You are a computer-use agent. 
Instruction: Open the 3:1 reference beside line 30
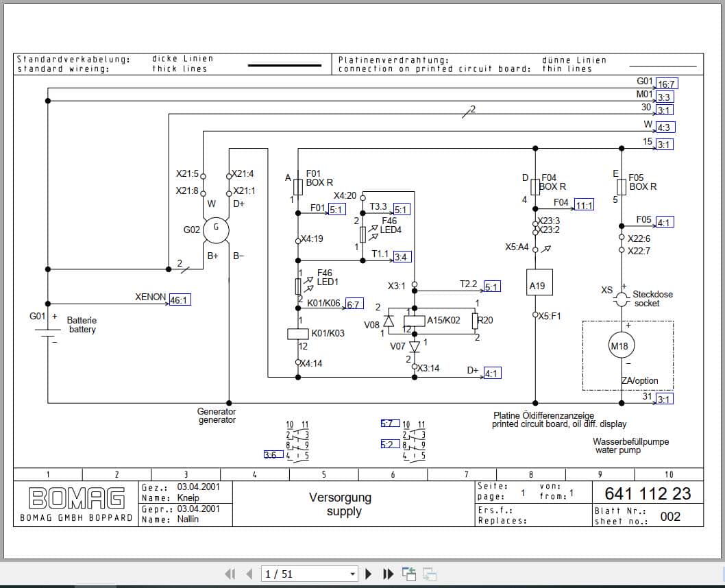tap(665, 110)
